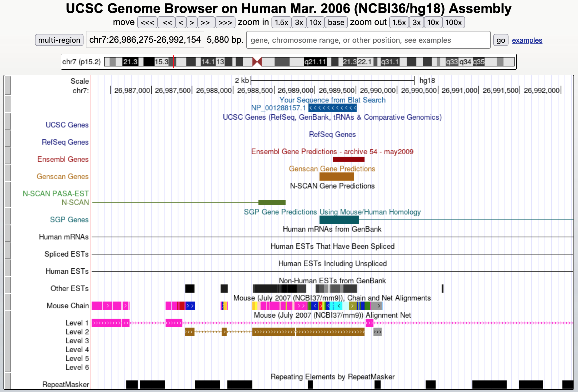Screen dimensions: 578x392
Task: Click the Level 1 magenta net block
Action: [106, 323]
